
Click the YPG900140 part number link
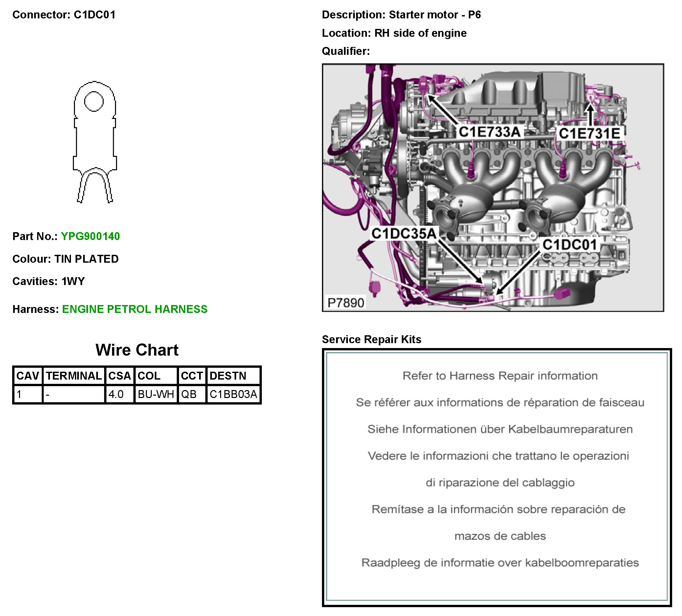pyautogui.click(x=90, y=236)
